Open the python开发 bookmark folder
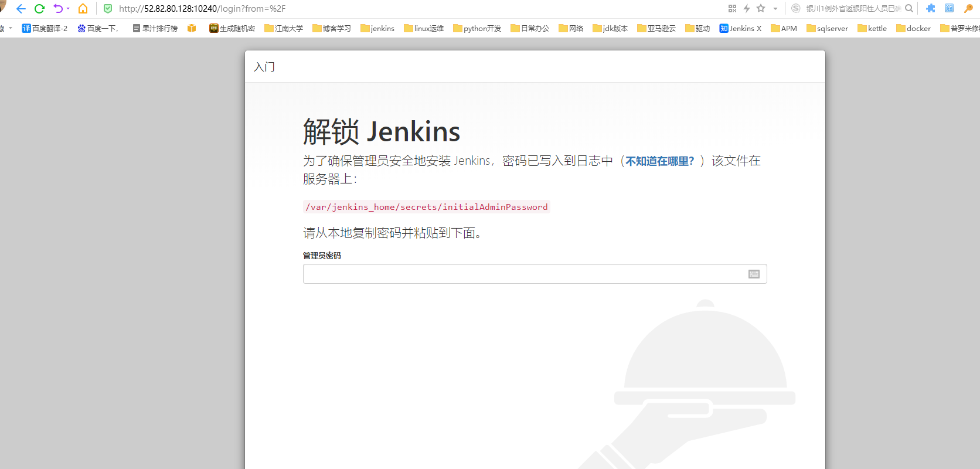 (x=477, y=28)
